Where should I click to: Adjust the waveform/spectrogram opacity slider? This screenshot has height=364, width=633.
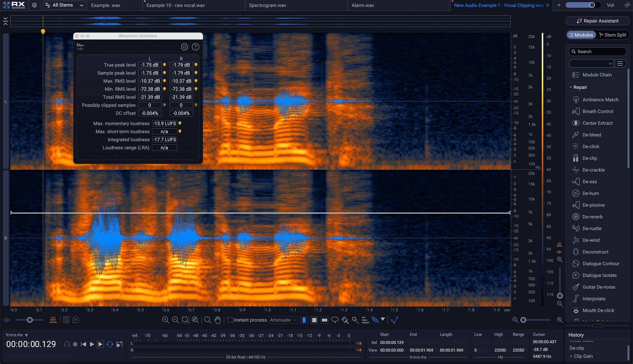click(x=30, y=320)
